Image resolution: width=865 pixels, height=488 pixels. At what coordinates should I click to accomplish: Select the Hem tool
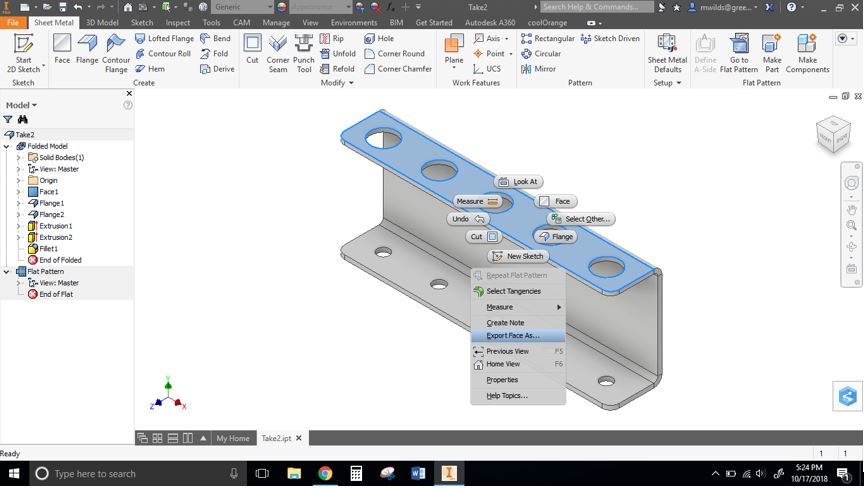[150, 69]
